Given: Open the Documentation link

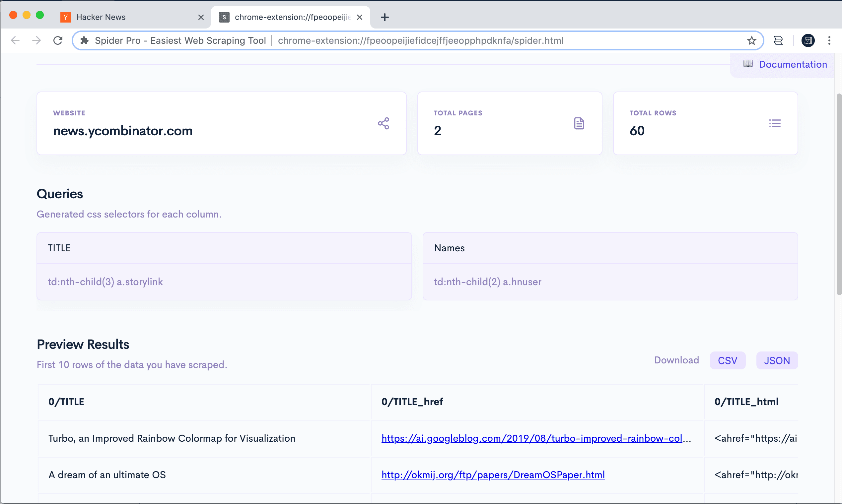Looking at the screenshot, I should pos(793,64).
